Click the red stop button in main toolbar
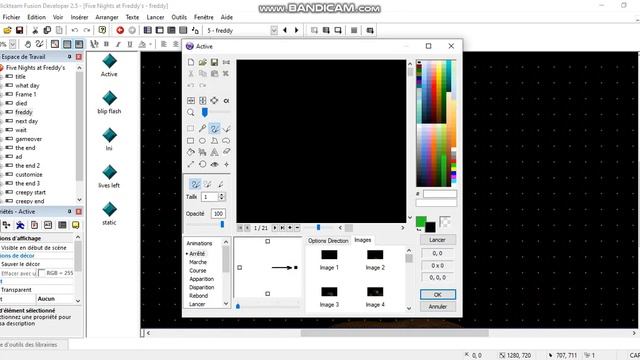 120,30
